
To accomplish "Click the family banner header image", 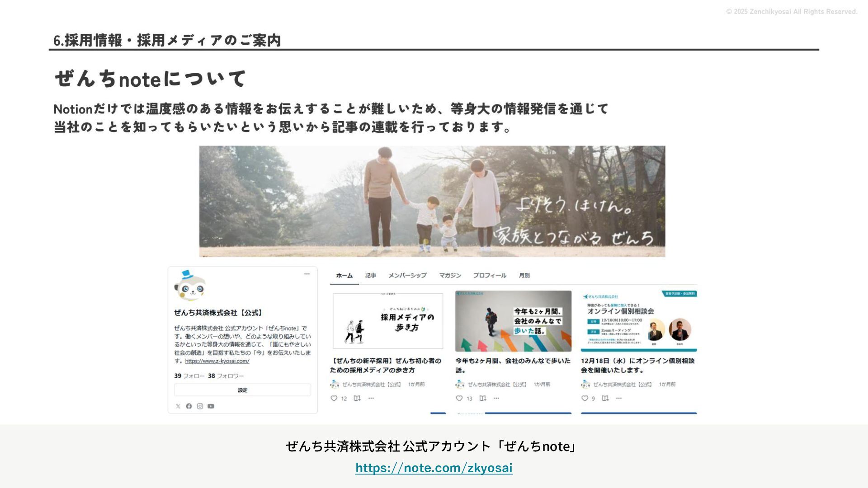I will pyautogui.click(x=432, y=202).
